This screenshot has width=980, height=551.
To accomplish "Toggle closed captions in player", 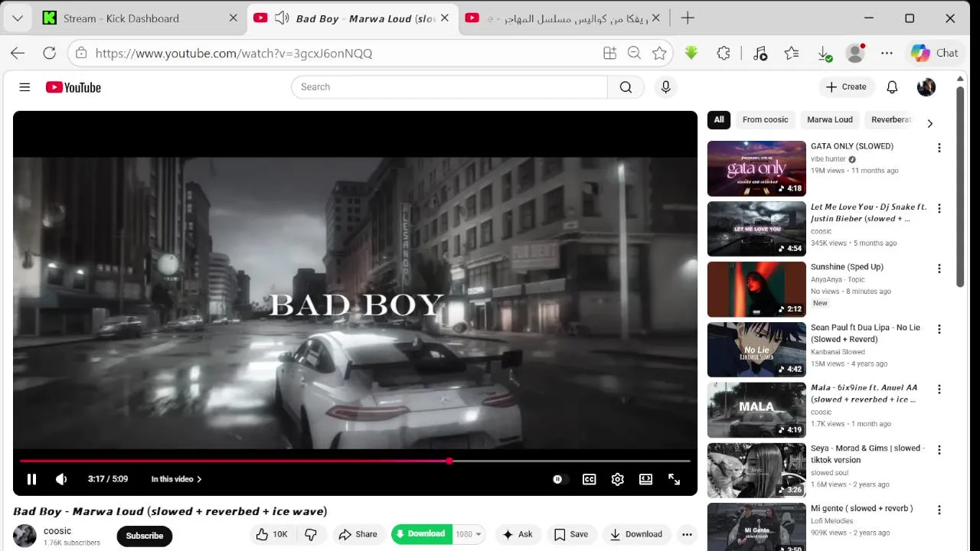I will (589, 479).
